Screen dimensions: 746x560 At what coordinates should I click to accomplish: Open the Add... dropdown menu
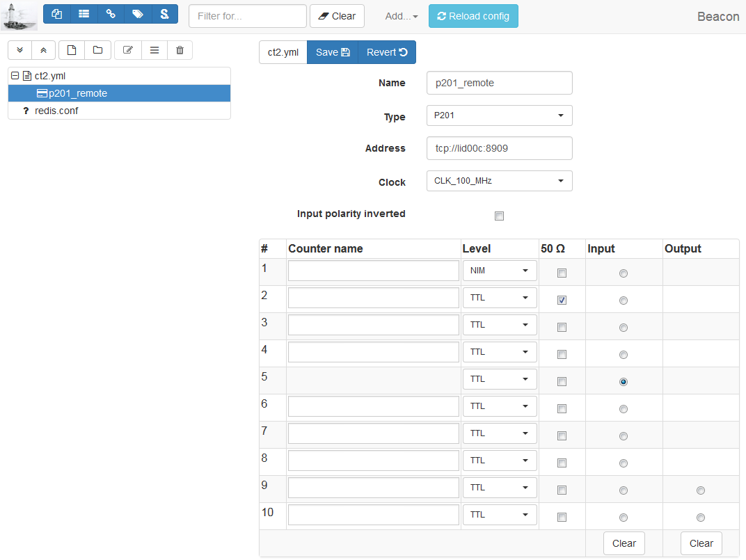tap(401, 16)
